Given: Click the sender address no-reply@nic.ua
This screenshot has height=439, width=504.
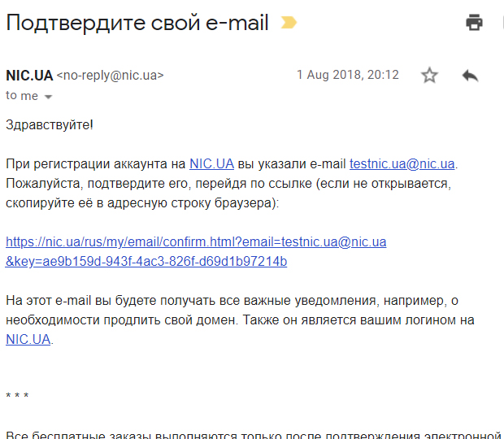Looking at the screenshot, I should [x=111, y=76].
